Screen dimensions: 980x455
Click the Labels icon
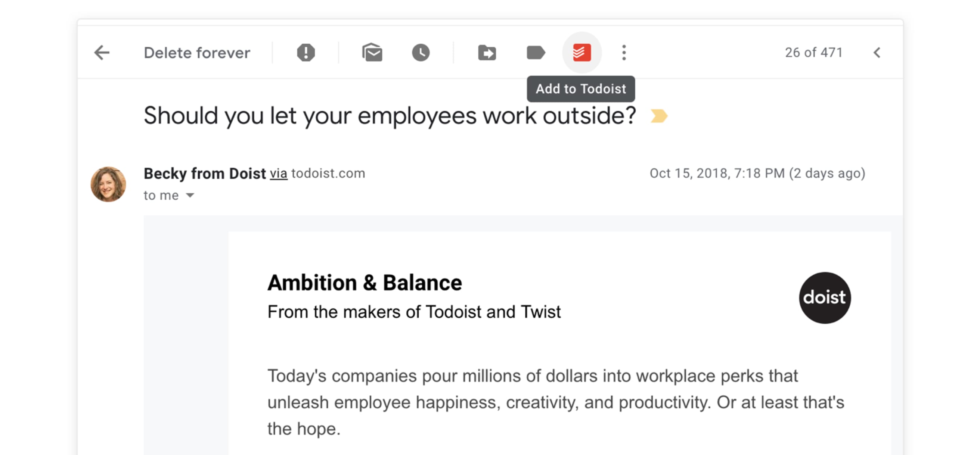click(x=536, y=53)
